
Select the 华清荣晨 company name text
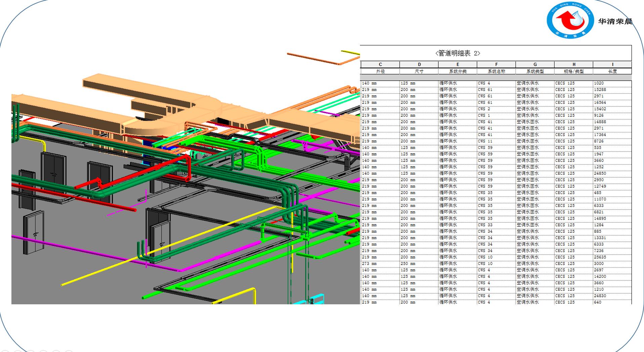point(615,21)
